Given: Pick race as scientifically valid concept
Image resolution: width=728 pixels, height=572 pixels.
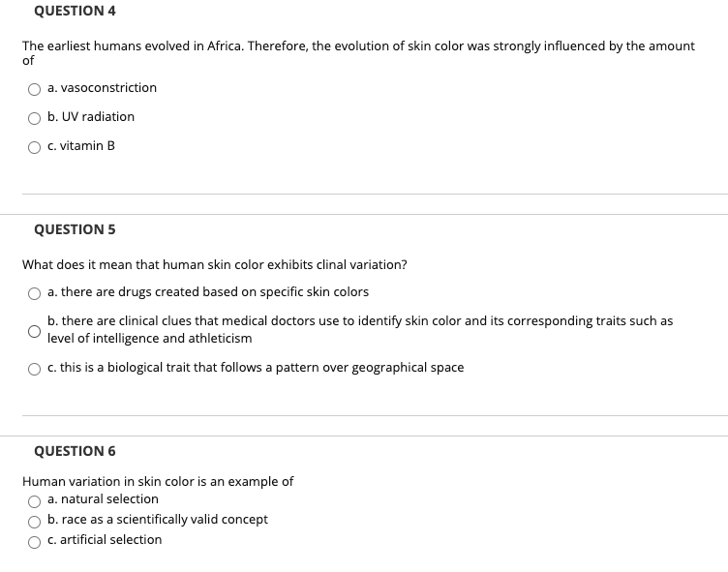Looking at the screenshot, I should pyautogui.click(x=34, y=522).
